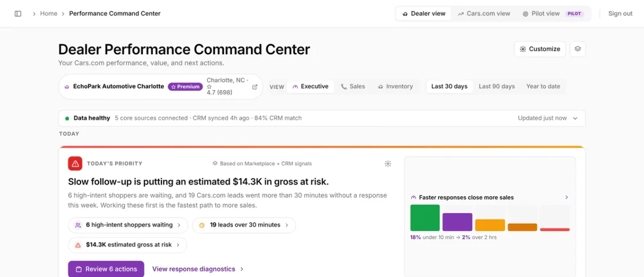644x277 pixels.
Task: Click the PILOT badge
Action: 575,14
